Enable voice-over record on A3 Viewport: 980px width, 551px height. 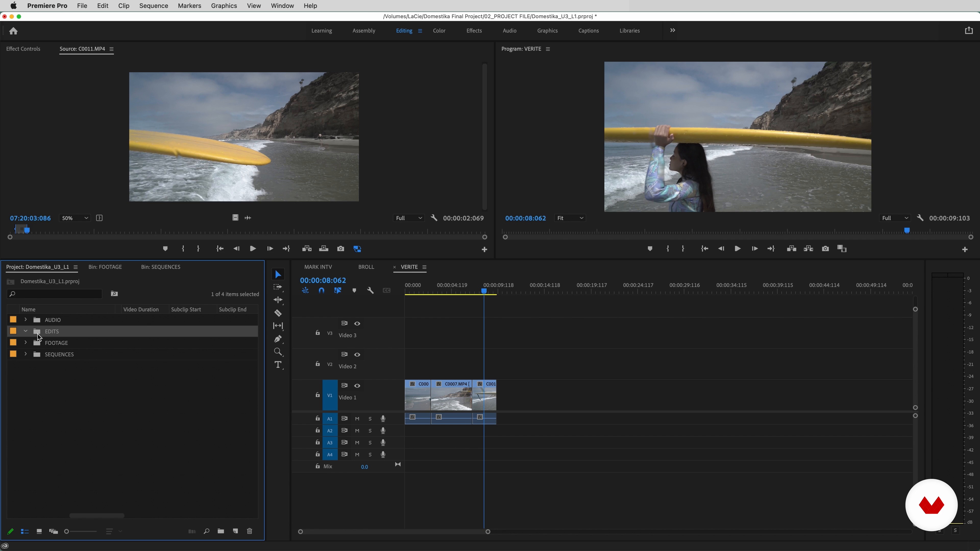[x=383, y=443]
